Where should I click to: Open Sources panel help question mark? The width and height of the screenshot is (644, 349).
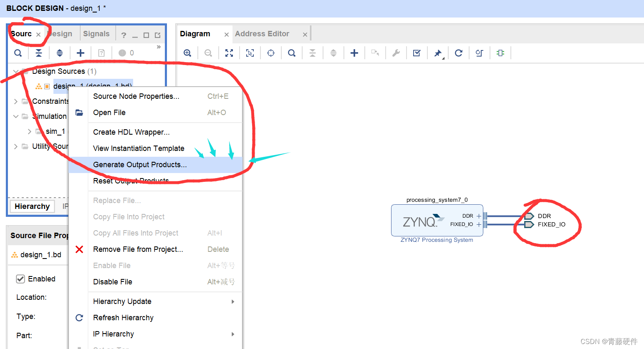pos(124,35)
